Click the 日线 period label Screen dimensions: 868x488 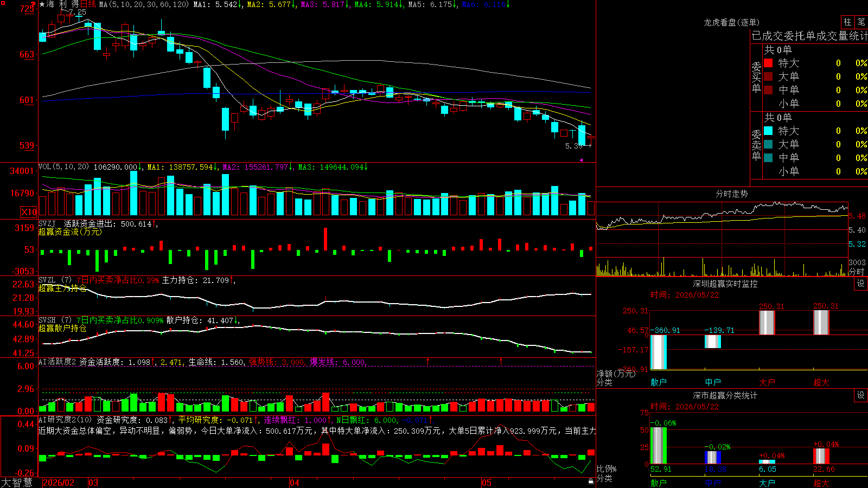click(88, 4)
